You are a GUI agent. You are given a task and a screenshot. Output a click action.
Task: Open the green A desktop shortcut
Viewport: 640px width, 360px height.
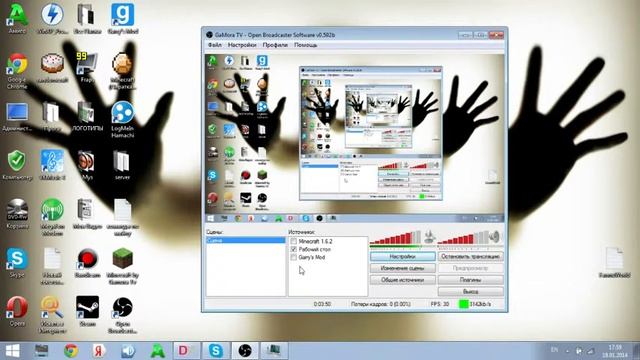click(x=17, y=18)
